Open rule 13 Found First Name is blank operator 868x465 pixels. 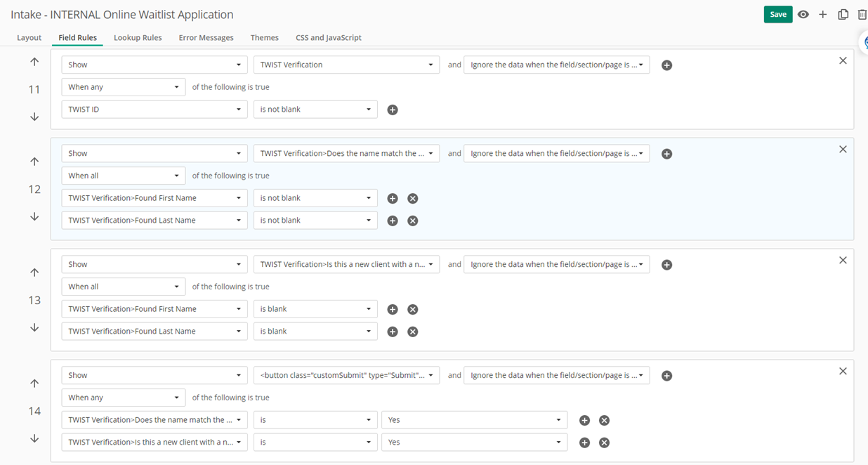pyautogui.click(x=315, y=309)
